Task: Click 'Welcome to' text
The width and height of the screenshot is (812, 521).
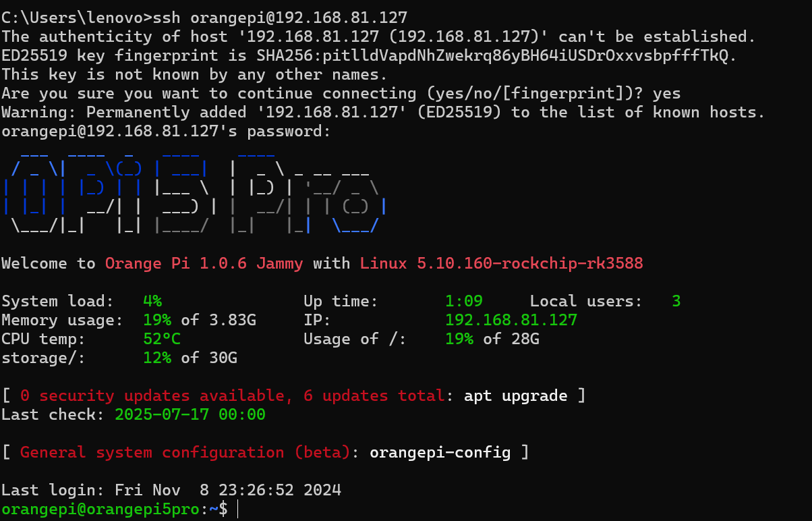Action: point(49,263)
